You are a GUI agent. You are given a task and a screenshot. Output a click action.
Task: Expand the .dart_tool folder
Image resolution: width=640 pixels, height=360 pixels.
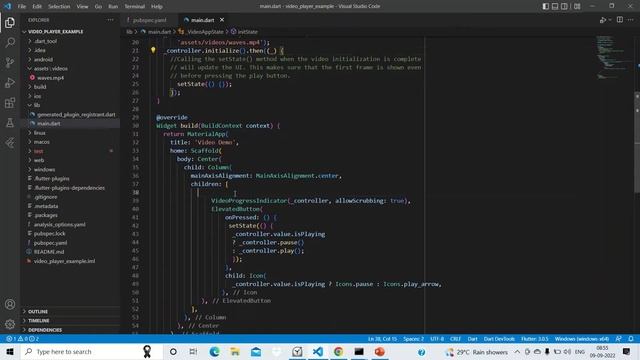pyautogui.click(x=46, y=41)
